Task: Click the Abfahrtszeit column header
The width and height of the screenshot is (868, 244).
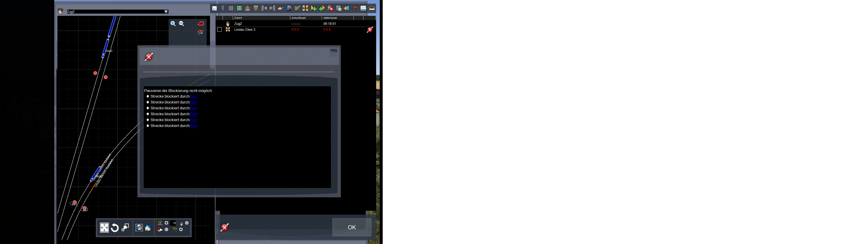Action: click(330, 18)
